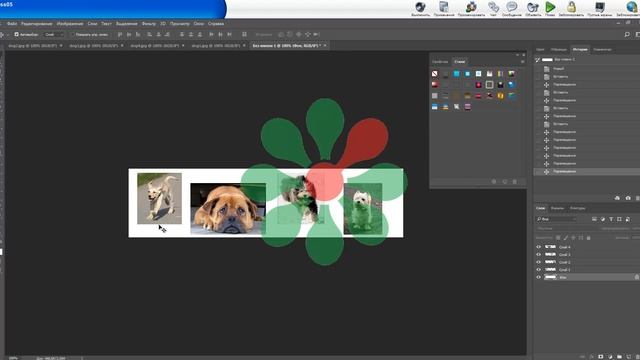Hide the Слой 4 layer

point(538,247)
